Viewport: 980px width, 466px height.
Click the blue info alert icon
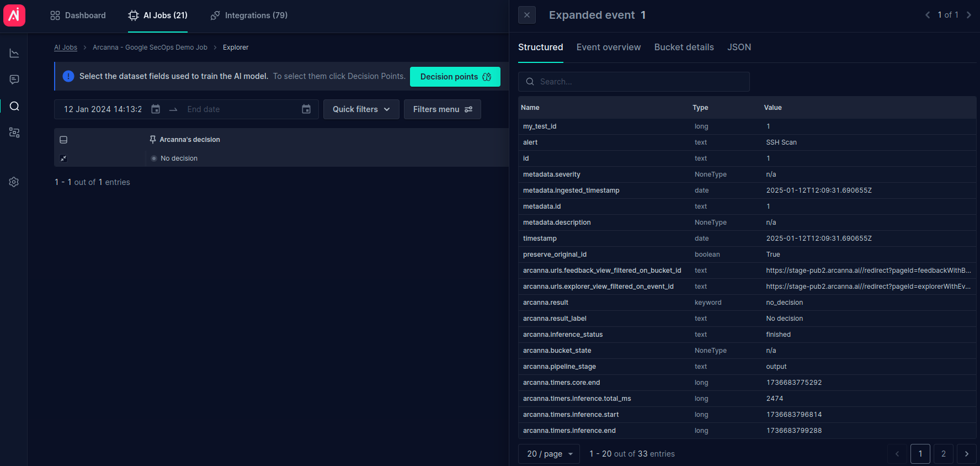(x=68, y=76)
